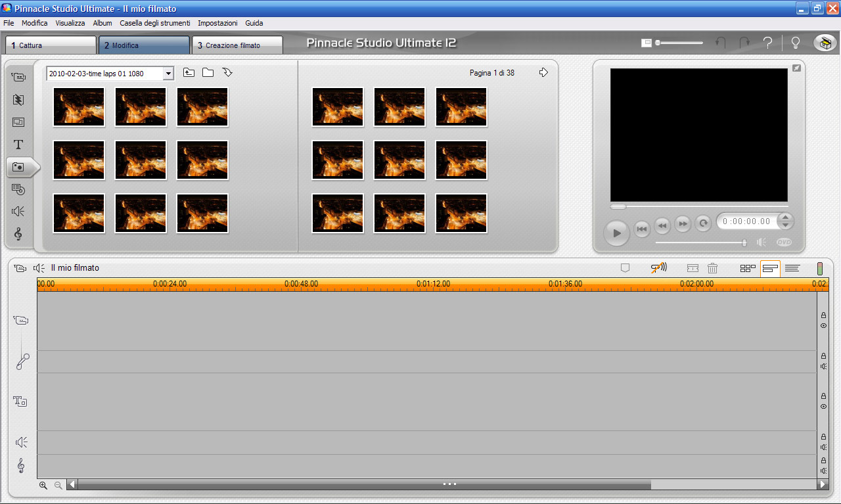
Task: Switch to Storyboard view
Action: pyautogui.click(x=748, y=268)
